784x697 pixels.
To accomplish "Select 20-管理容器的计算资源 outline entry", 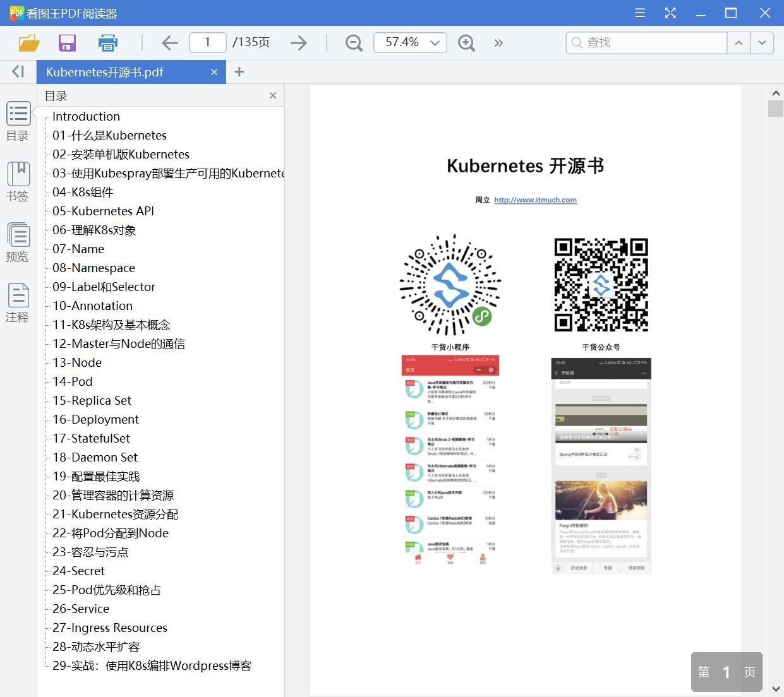I will pos(113,495).
